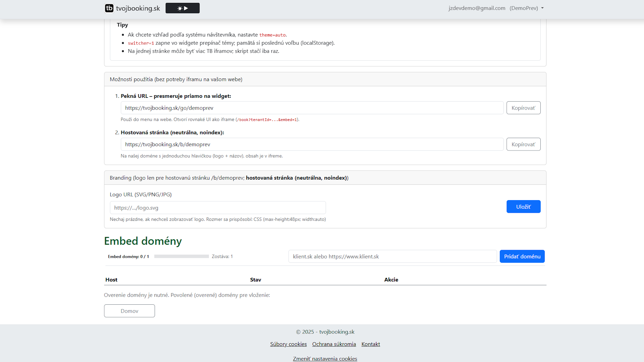Viewport: 644px width, 362px height.
Task: Click the embed domain input field
Action: (392, 256)
